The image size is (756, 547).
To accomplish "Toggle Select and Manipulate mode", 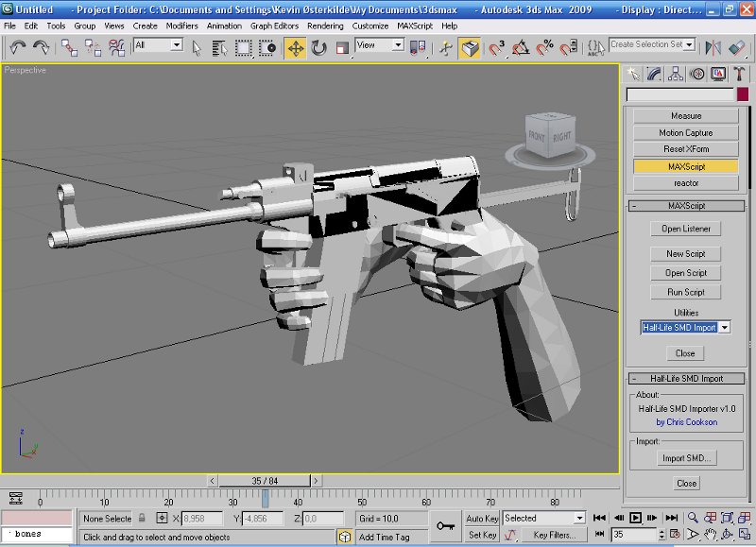I will pyautogui.click(x=446, y=48).
